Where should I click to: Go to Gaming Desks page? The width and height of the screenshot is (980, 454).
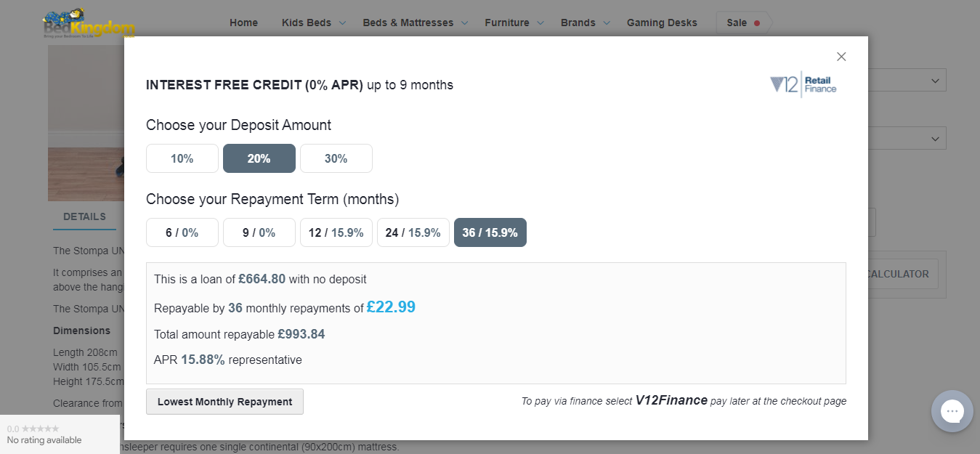pos(662,23)
